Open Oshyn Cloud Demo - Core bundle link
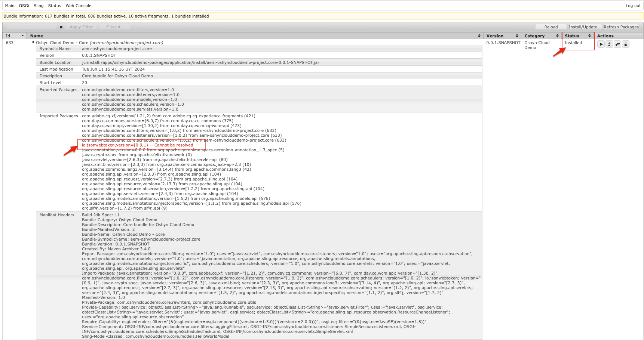 pyautogui.click(x=99, y=43)
